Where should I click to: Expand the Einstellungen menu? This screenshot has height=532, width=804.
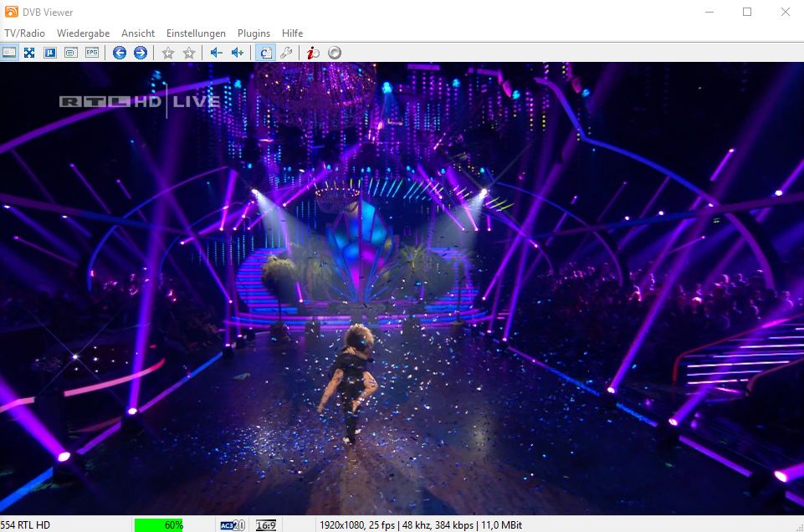tap(196, 33)
